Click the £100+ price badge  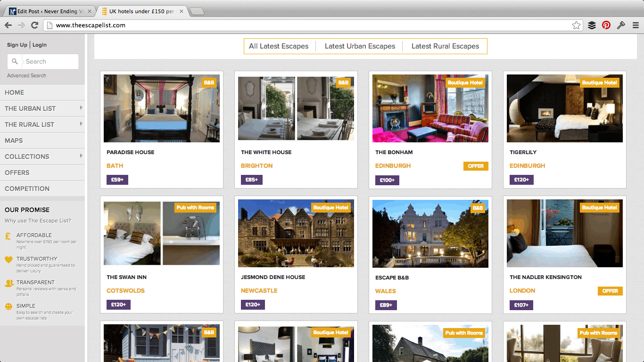(387, 180)
